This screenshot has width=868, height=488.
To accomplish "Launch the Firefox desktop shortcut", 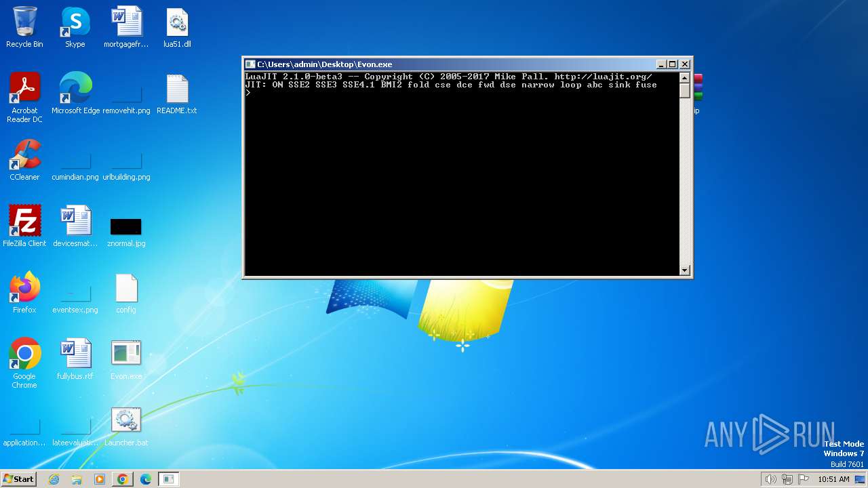I will tap(24, 293).
